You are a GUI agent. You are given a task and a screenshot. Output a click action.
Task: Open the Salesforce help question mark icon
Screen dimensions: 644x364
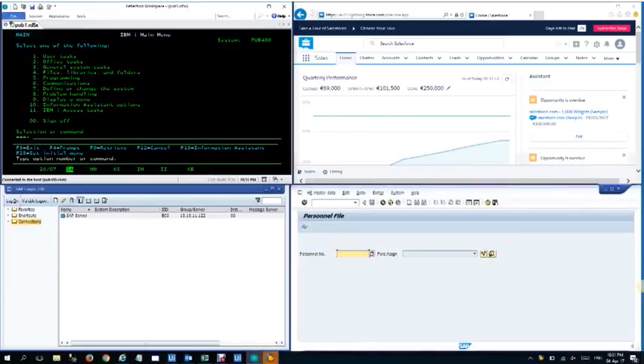[x=587, y=44]
